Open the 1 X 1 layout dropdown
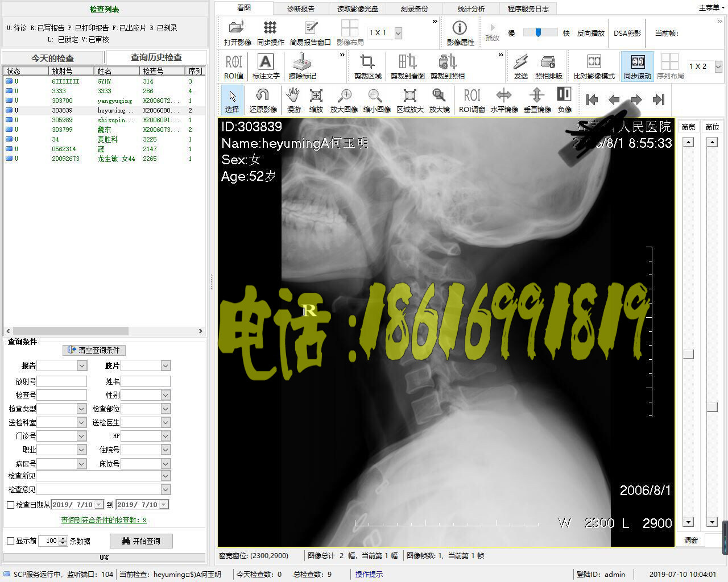The height and width of the screenshot is (582, 728). point(398,33)
